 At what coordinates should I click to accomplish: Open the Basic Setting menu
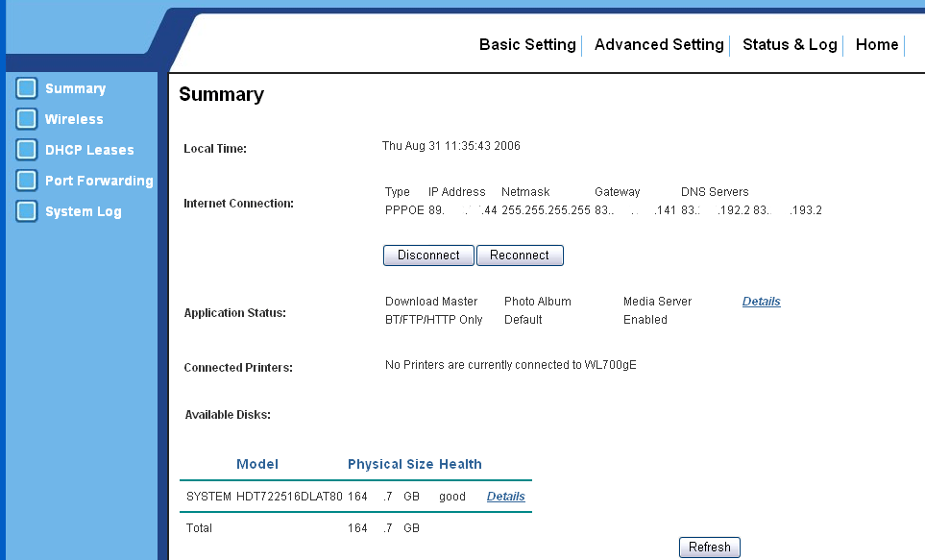527,45
